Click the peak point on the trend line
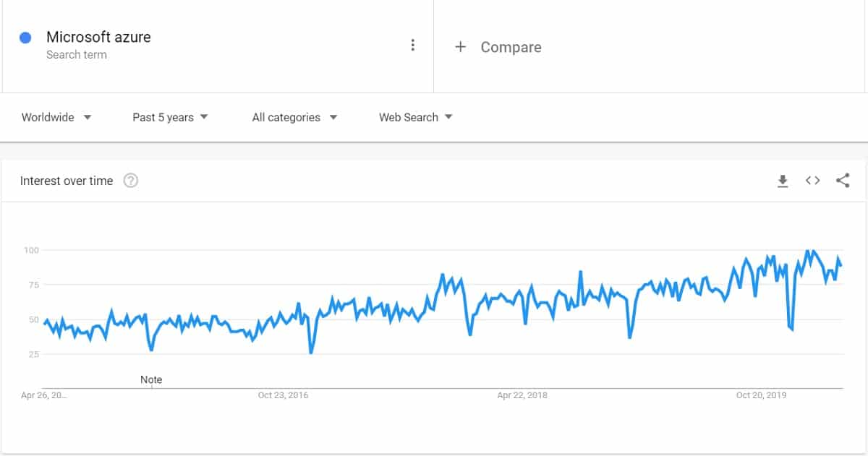Screen dimensions: 868x456 click(807, 250)
